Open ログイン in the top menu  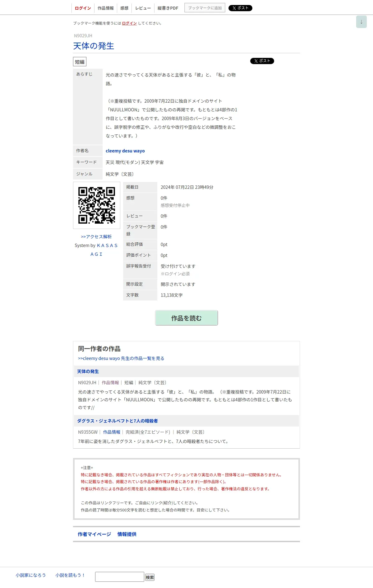[x=83, y=8]
